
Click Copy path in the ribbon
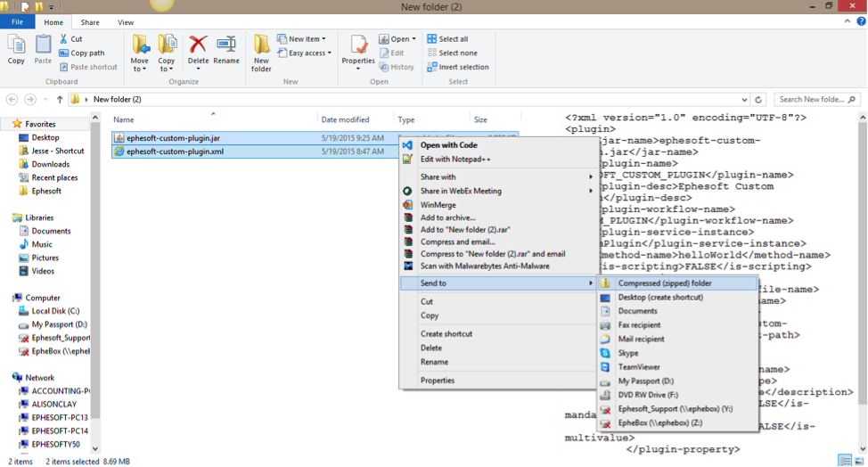81,53
